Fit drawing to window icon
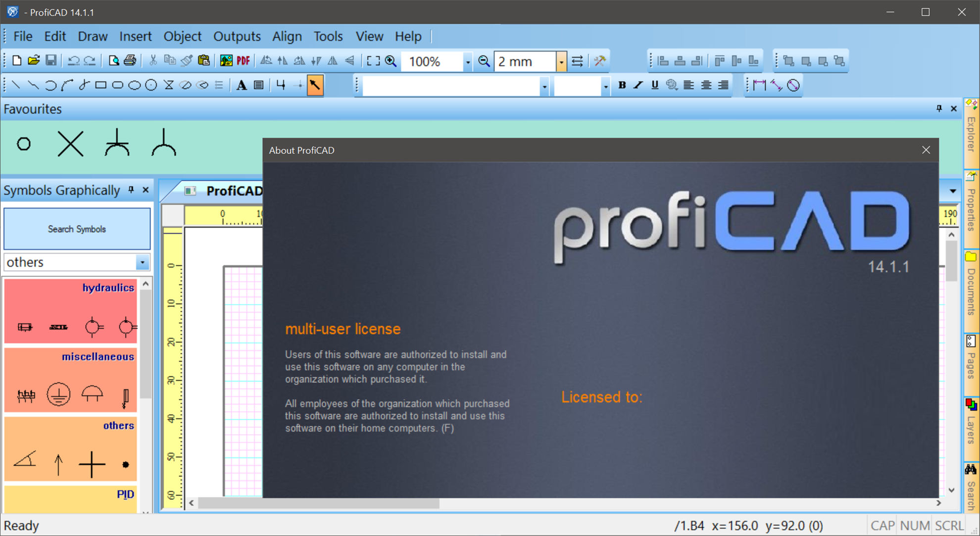The height and width of the screenshot is (536, 980). pos(374,61)
